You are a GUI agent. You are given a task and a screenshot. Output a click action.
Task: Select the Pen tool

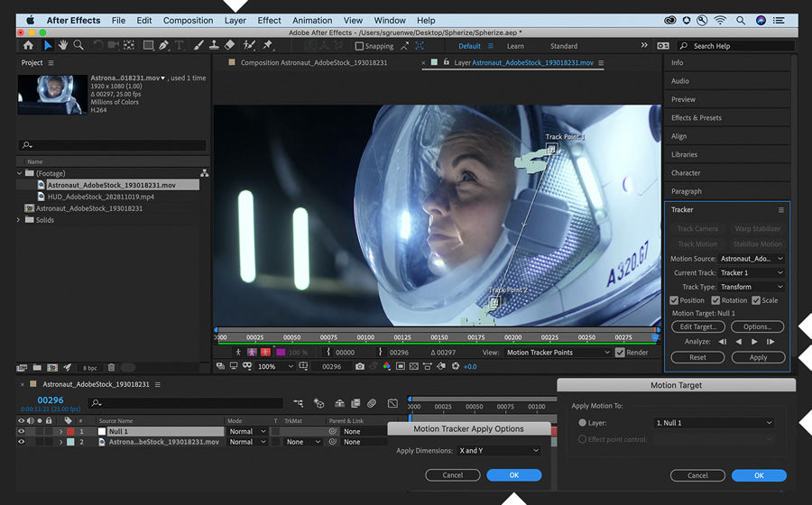163,45
